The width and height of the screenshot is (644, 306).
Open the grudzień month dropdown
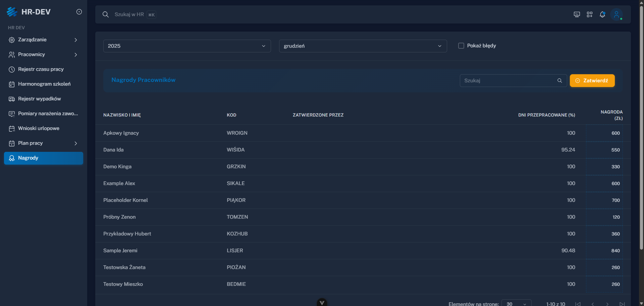click(x=363, y=46)
